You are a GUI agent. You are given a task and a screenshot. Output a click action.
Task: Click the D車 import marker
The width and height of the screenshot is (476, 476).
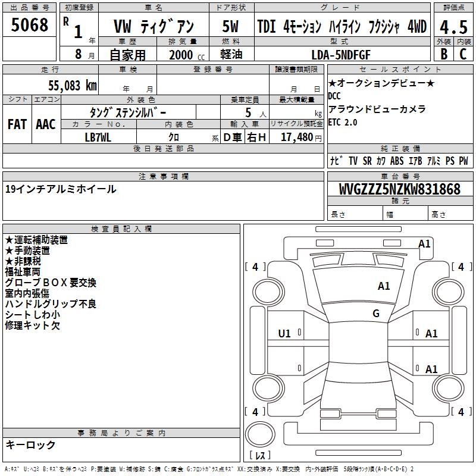pos(233,137)
